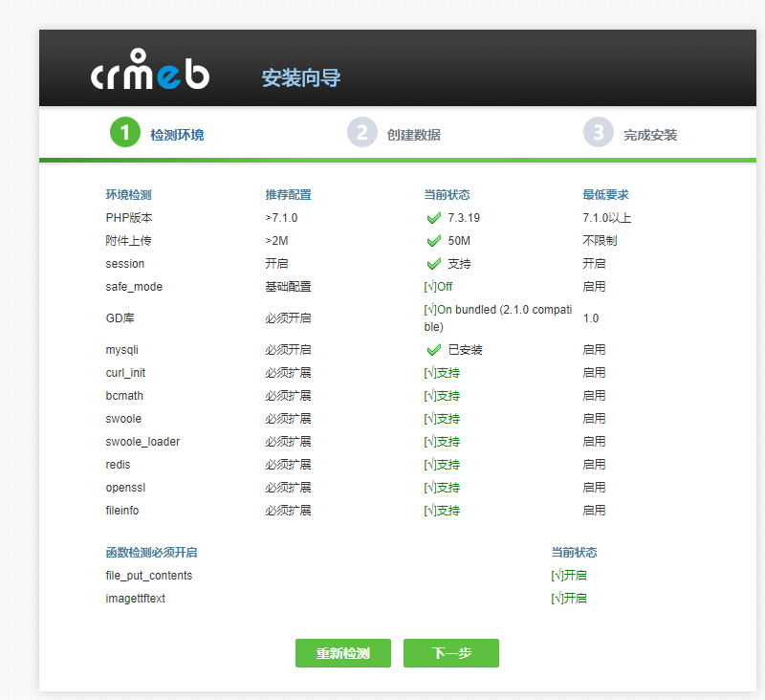765x700 pixels.
Task: Click green checkmark beside 50M upload
Action: click(434, 241)
